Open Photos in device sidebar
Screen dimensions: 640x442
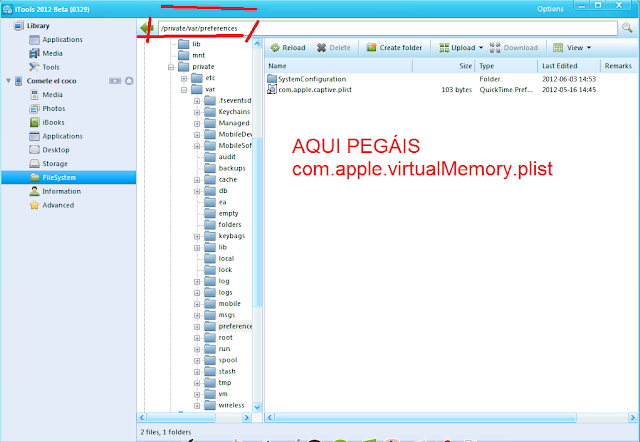click(x=47, y=109)
